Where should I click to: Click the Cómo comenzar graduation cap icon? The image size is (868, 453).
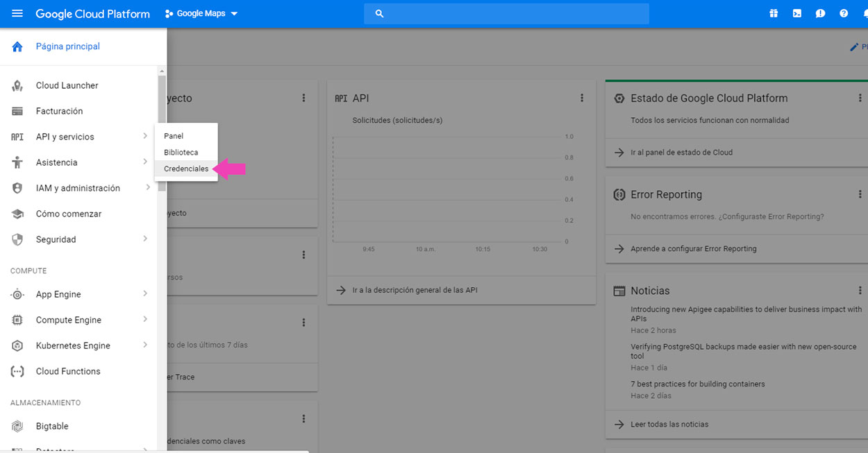(x=17, y=214)
